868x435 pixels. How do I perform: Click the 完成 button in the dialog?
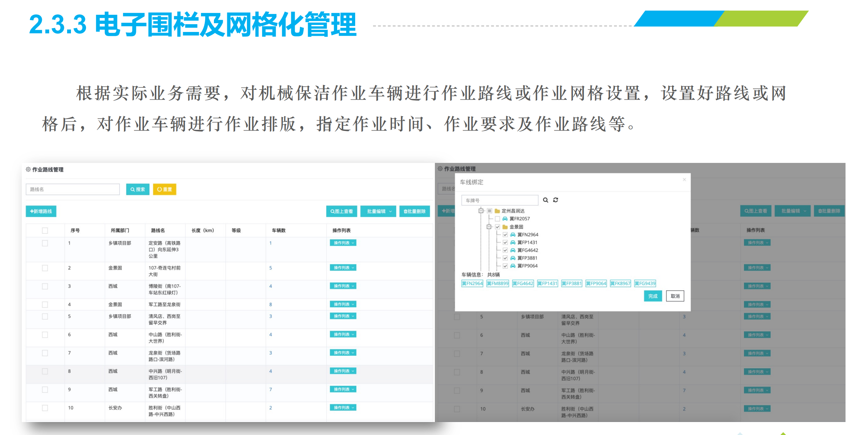coord(652,296)
